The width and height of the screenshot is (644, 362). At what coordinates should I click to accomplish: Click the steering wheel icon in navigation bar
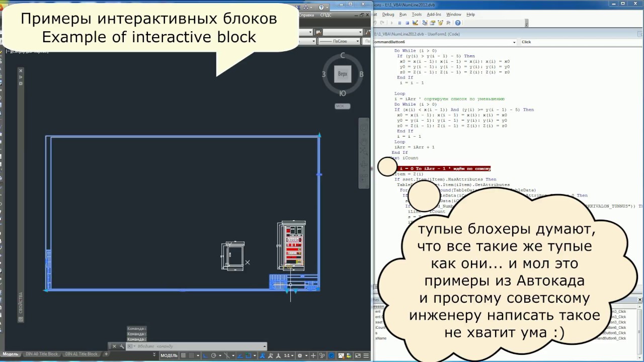364,128
